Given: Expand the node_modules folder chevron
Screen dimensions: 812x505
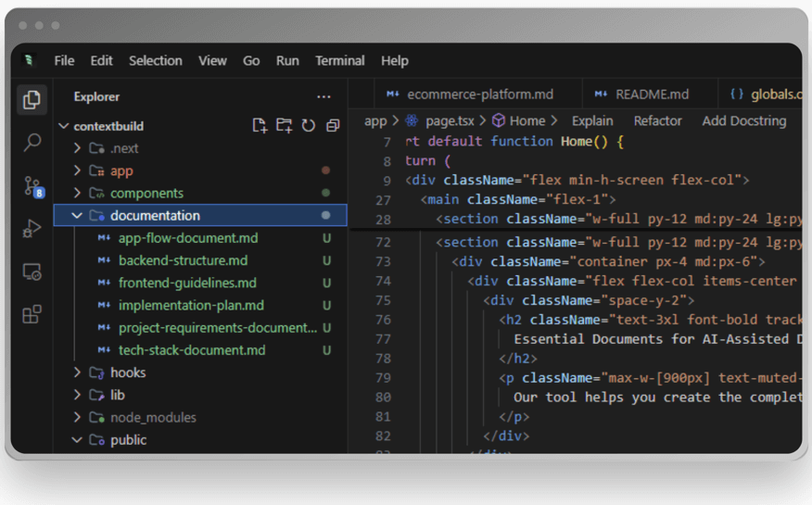Looking at the screenshot, I should [77, 417].
